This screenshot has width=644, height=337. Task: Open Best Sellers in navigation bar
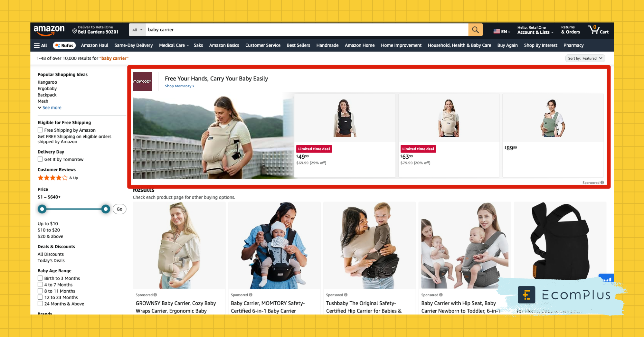[x=298, y=45]
